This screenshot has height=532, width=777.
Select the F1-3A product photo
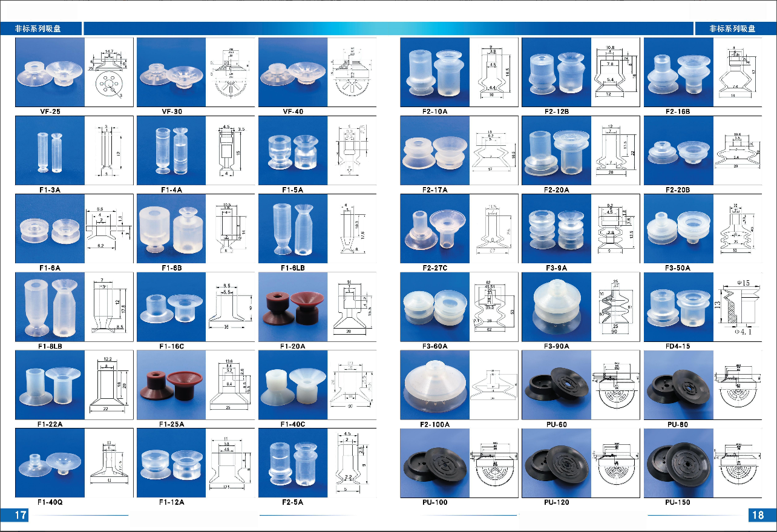(50, 151)
